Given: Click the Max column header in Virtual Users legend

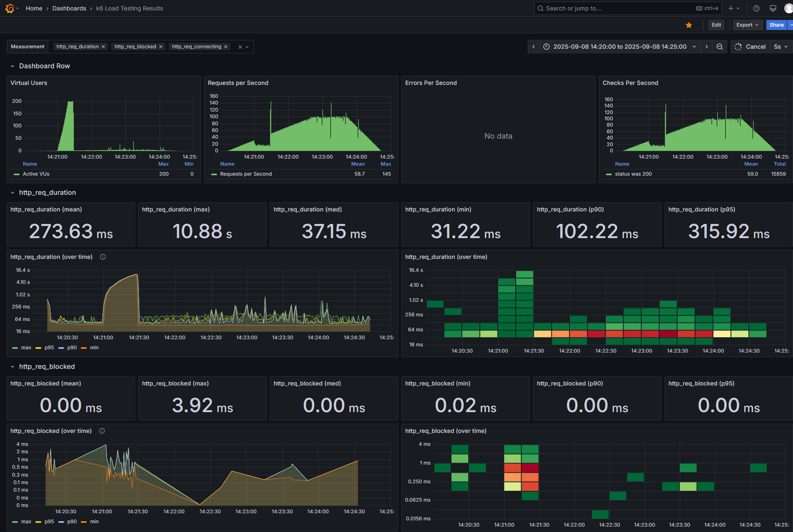Looking at the screenshot, I should [164, 164].
